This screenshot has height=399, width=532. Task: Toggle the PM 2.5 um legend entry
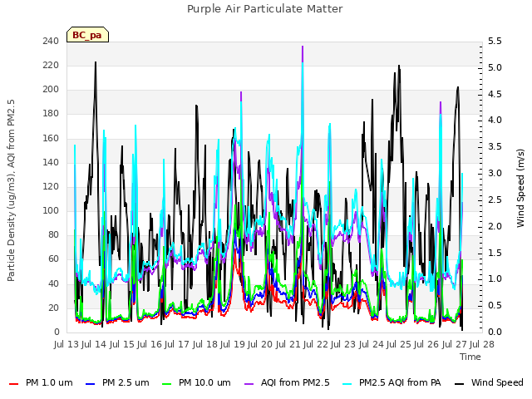point(117,383)
